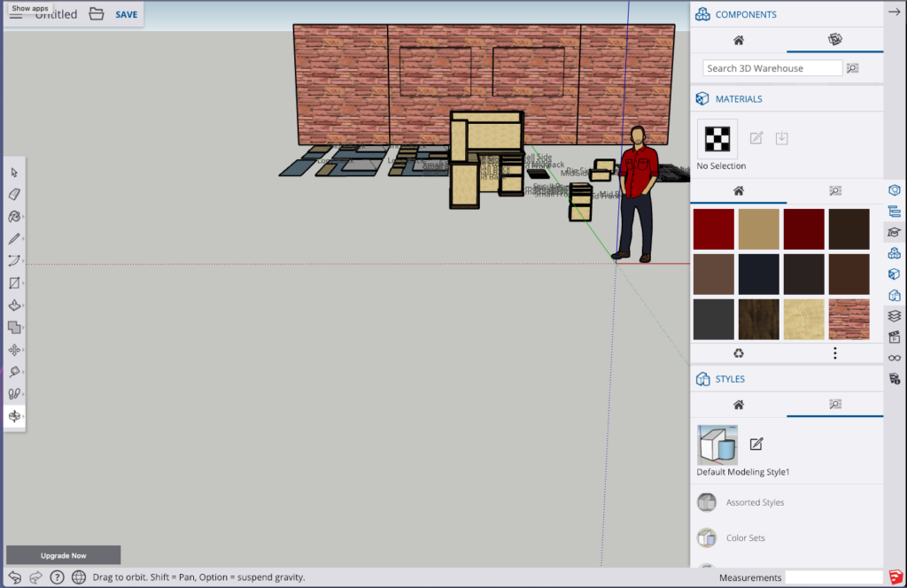Activate the Orbit tool at toolbar bottom
The height and width of the screenshot is (588, 907).
[14, 415]
